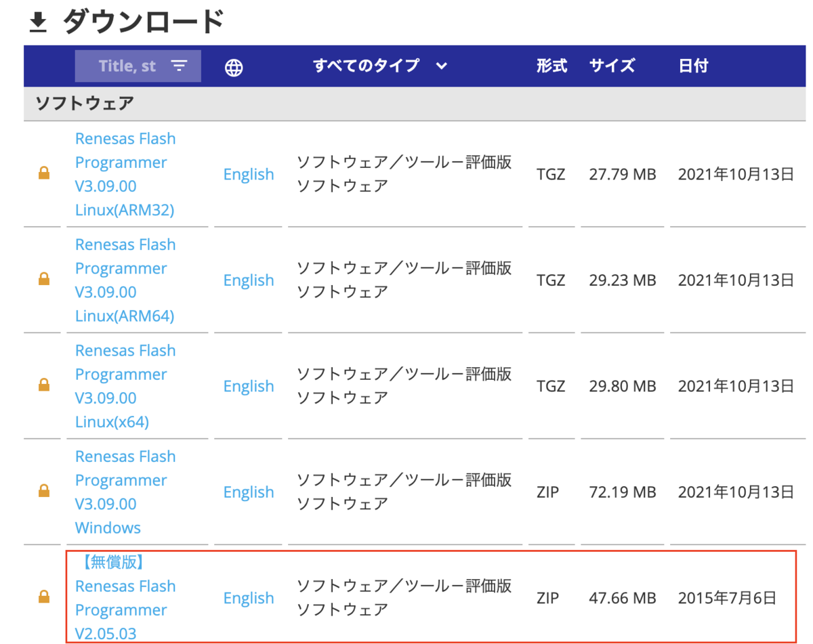This screenshot has width=813, height=644.
Task: Click the サイズ column header
Action: (612, 66)
